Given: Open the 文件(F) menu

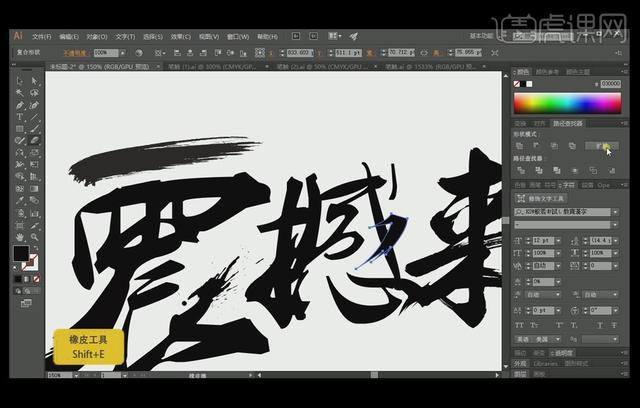Looking at the screenshot, I should pos(44,35).
